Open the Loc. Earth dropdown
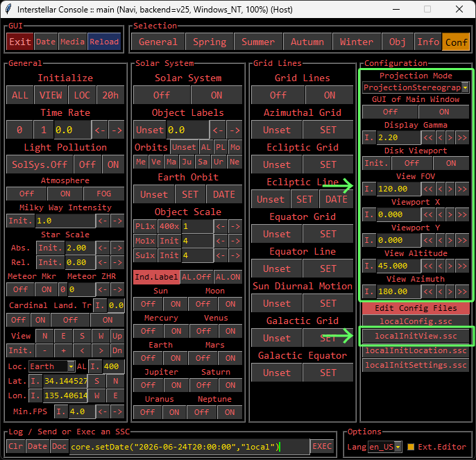The height and width of the screenshot is (460, 476). tap(71, 366)
